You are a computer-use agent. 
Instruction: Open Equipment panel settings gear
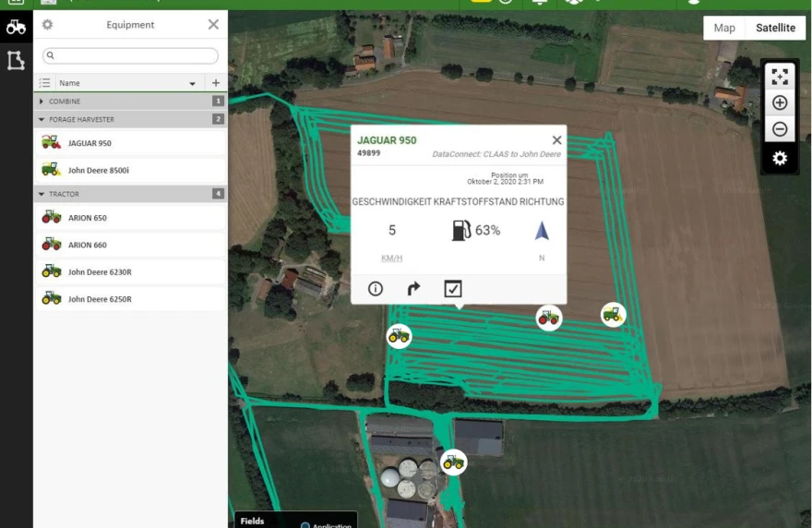(48, 24)
